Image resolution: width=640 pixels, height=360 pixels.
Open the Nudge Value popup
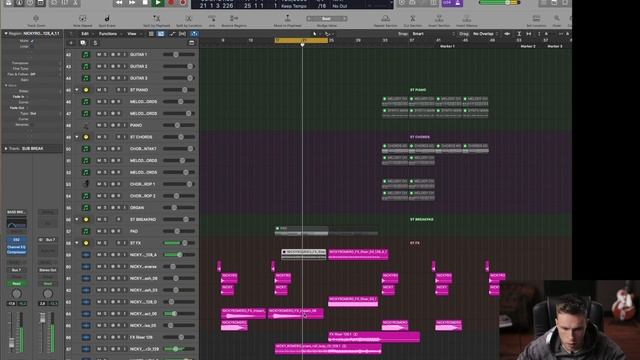tap(326, 18)
